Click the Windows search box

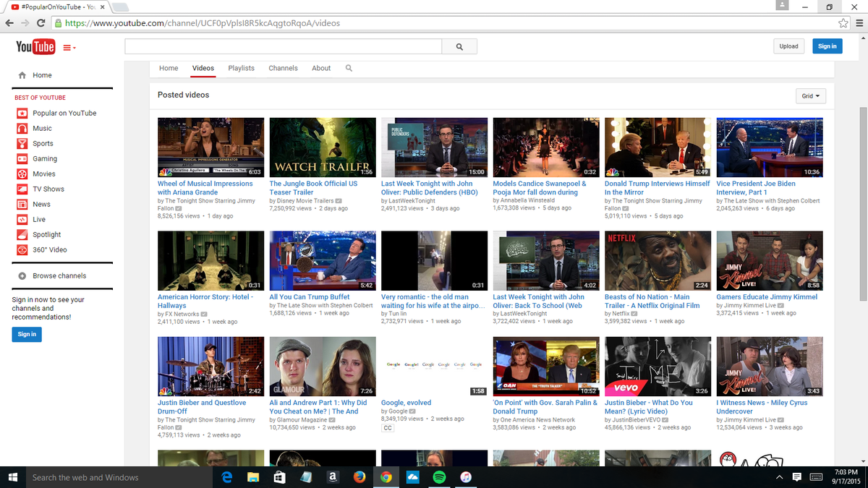click(119, 477)
